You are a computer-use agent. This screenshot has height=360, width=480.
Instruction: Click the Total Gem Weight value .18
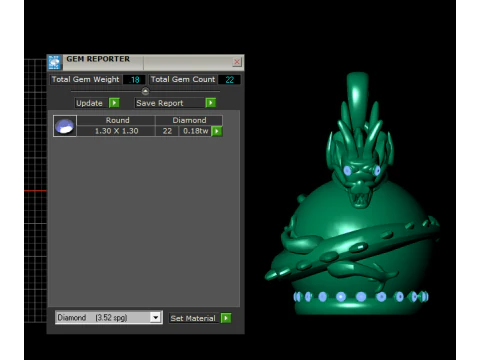pyautogui.click(x=134, y=80)
